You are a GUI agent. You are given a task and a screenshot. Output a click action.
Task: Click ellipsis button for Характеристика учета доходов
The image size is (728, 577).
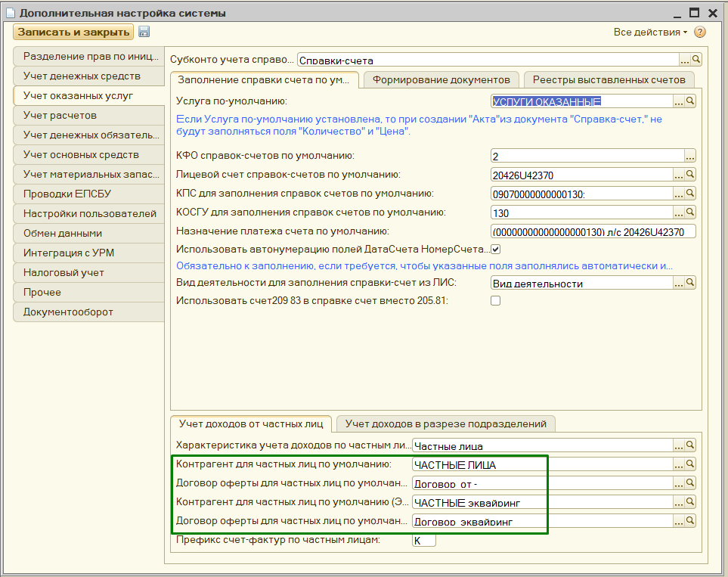[x=679, y=445]
